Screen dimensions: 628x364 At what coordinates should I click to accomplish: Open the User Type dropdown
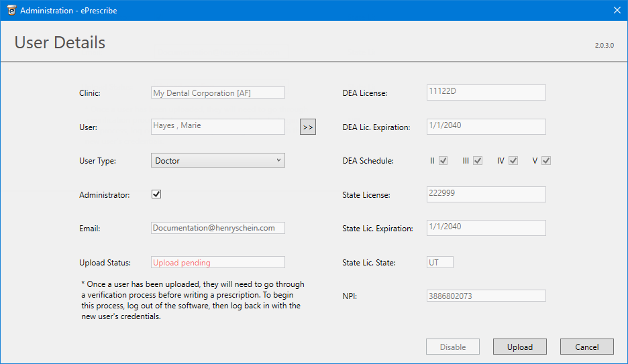click(218, 160)
